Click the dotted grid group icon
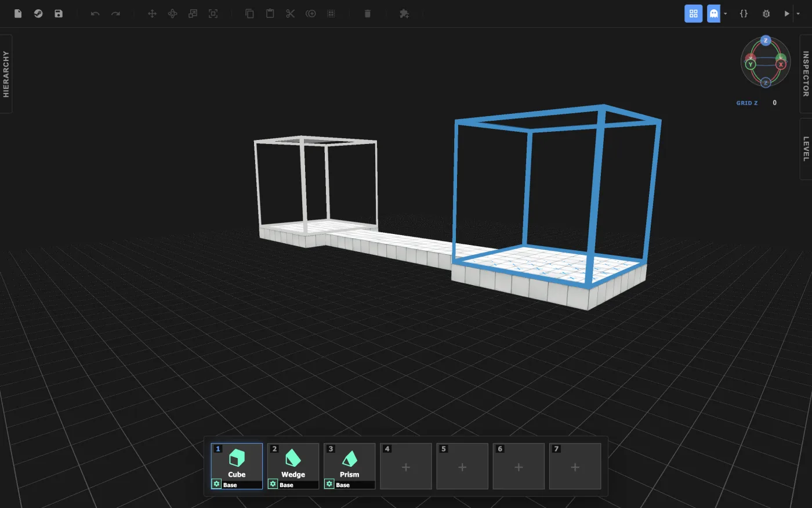The image size is (812, 508). [331, 13]
